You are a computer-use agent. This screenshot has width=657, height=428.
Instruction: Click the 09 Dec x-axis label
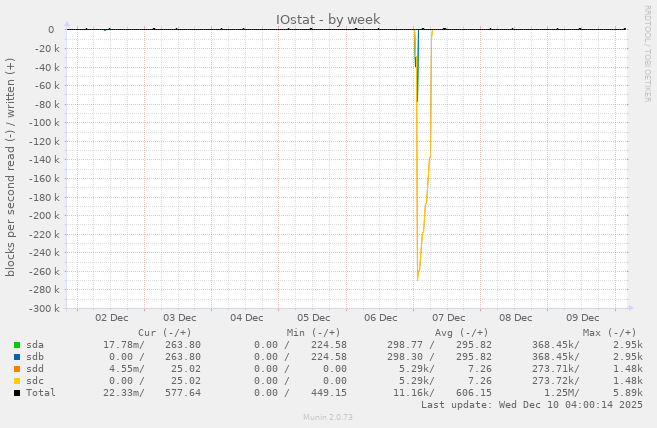pyautogui.click(x=582, y=318)
